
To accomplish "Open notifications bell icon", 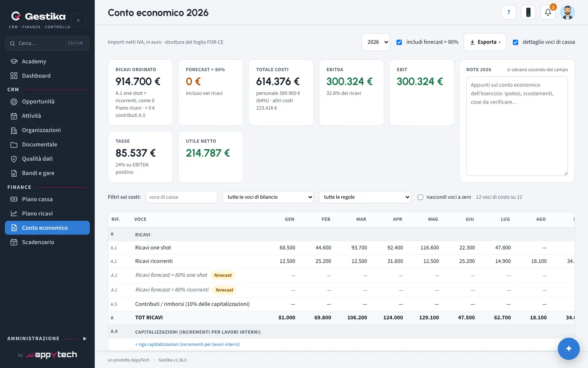I will 548,12.
